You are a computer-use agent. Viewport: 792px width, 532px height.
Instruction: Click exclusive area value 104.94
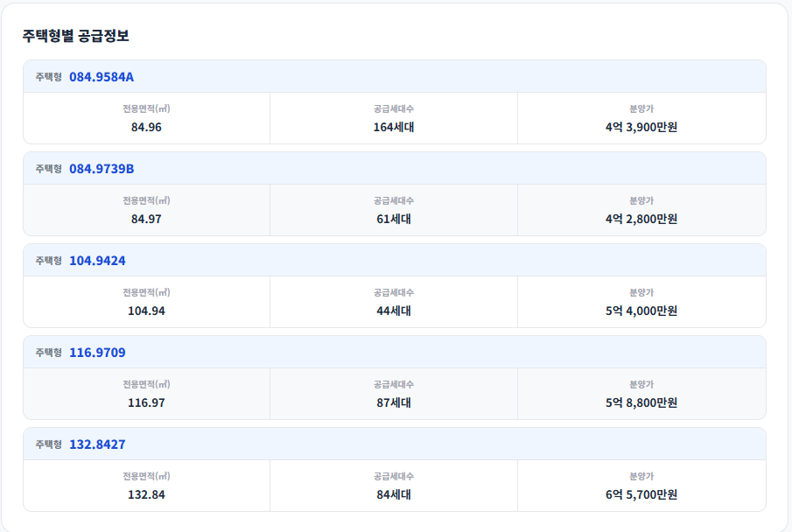tap(146, 311)
